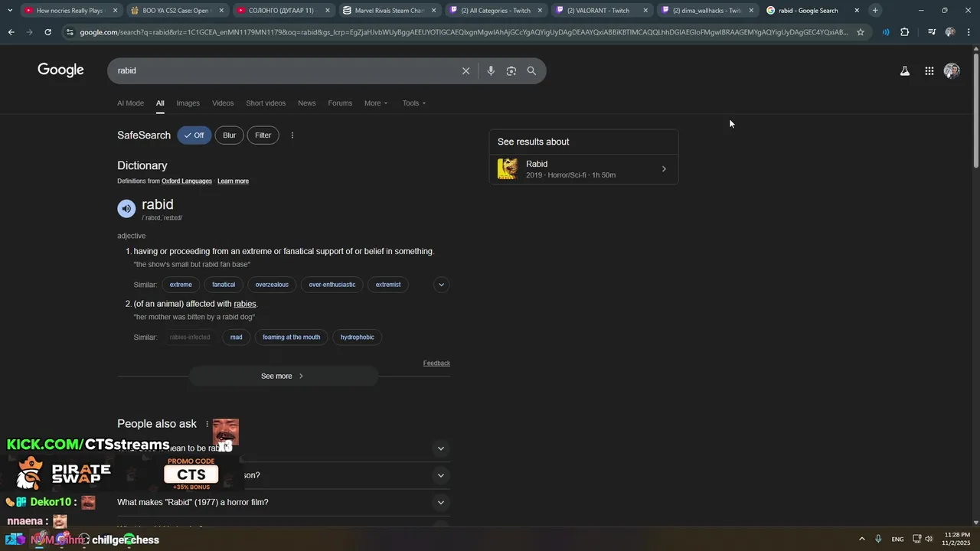980x551 pixels.
Task: Switch to the Forums tab
Action: pyautogui.click(x=340, y=103)
